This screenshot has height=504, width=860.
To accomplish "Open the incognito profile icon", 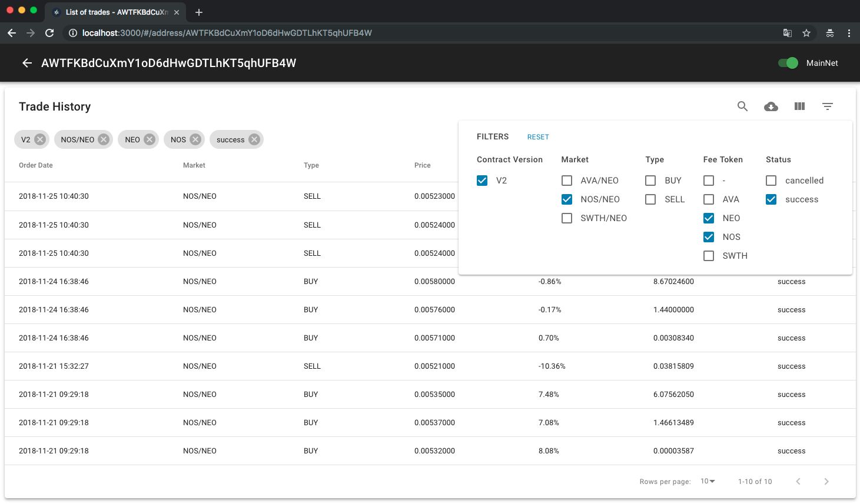I will pos(830,33).
